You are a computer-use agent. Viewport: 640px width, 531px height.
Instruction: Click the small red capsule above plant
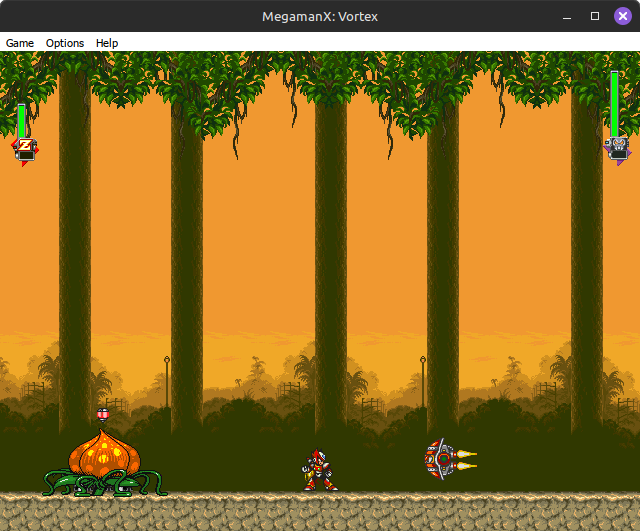103,415
